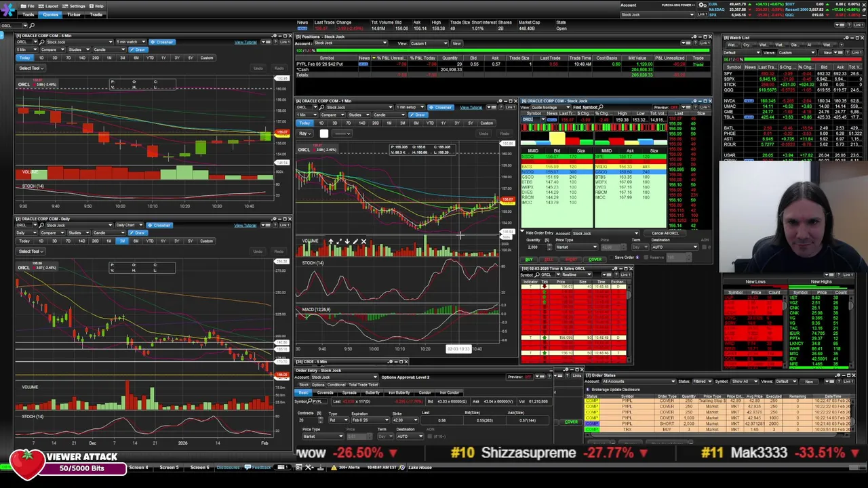Open the Settings menu
Image resolution: width=868 pixels, height=488 pixels.
(x=75, y=6)
